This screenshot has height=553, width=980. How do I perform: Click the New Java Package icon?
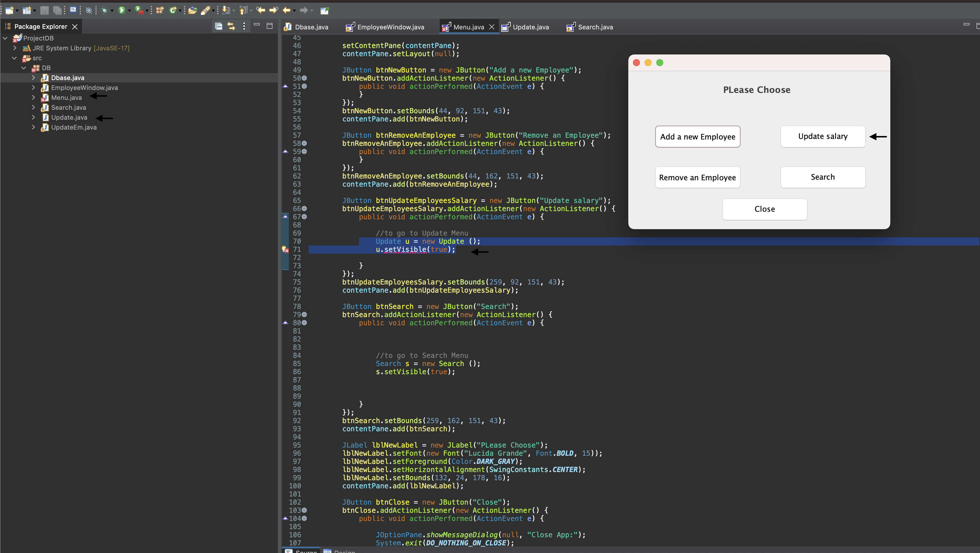point(159,10)
